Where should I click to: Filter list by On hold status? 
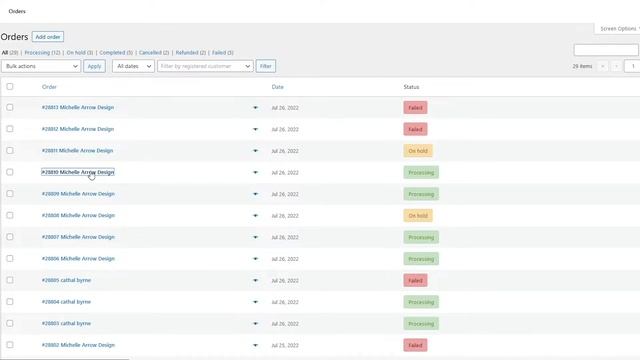80,53
